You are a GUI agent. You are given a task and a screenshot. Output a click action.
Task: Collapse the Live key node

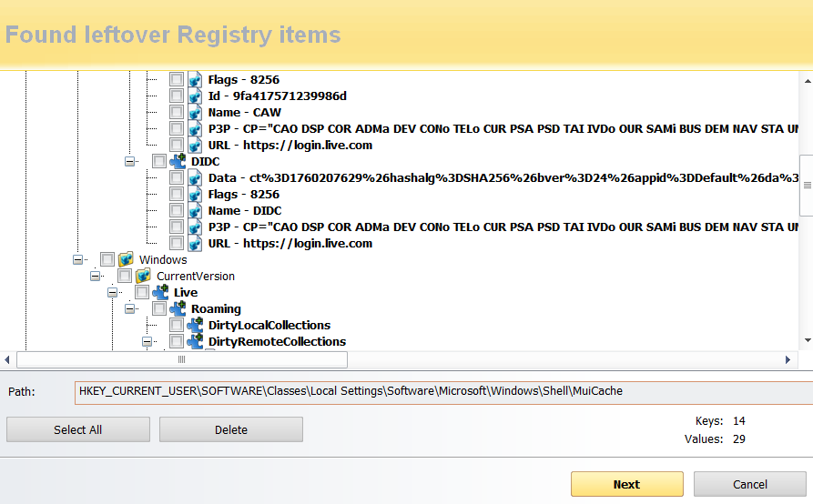click(112, 293)
